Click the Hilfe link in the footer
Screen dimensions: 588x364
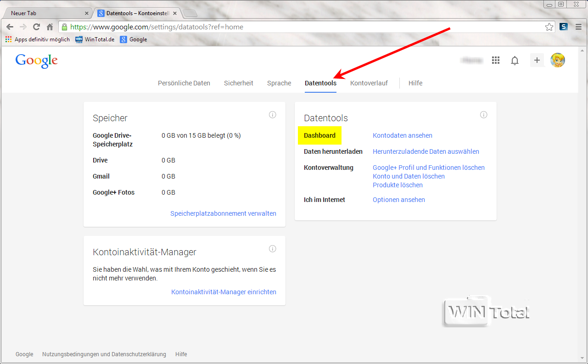(181, 354)
